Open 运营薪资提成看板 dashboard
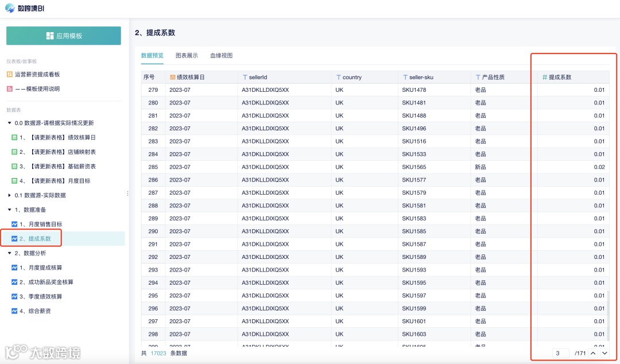This screenshot has width=620, height=364. coord(37,75)
